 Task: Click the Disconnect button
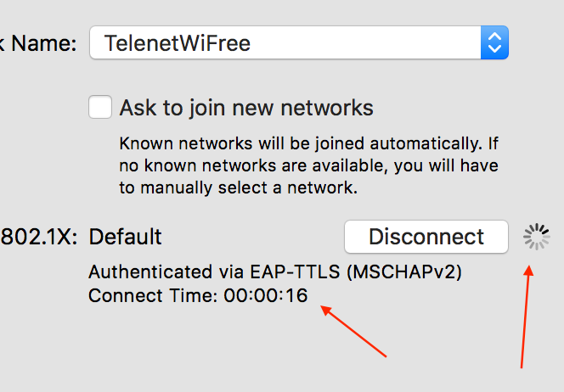coord(426,237)
